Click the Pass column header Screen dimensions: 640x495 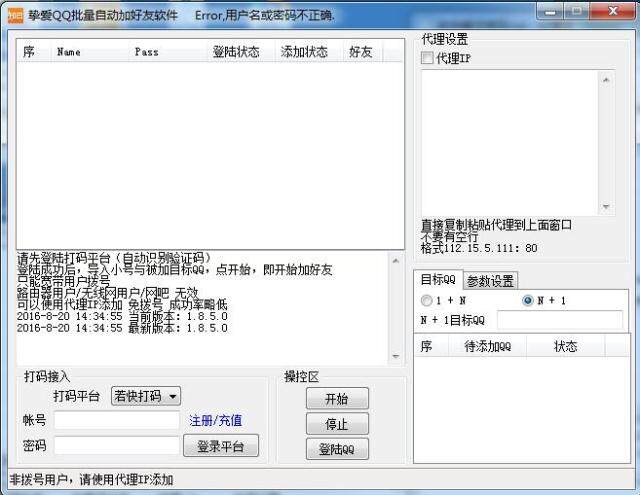(x=167, y=51)
